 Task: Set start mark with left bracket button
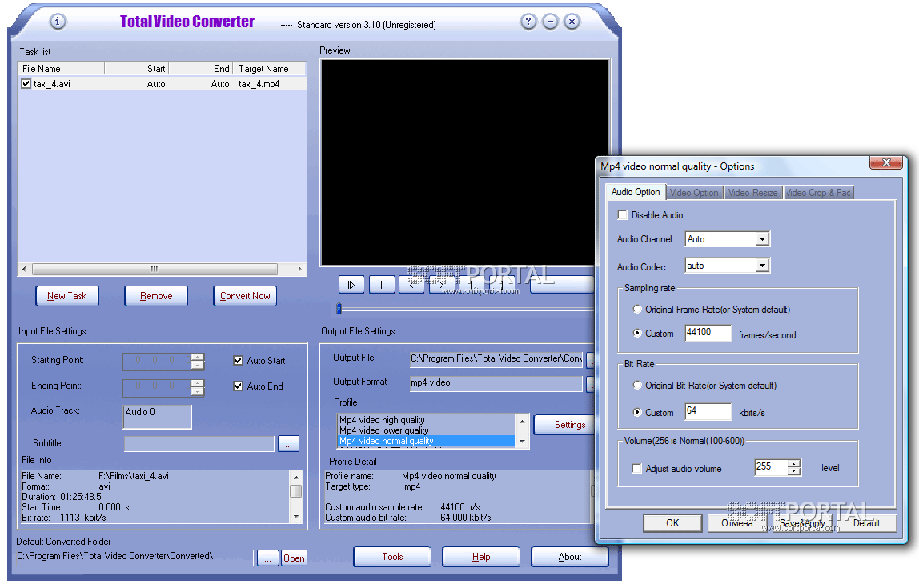472,285
